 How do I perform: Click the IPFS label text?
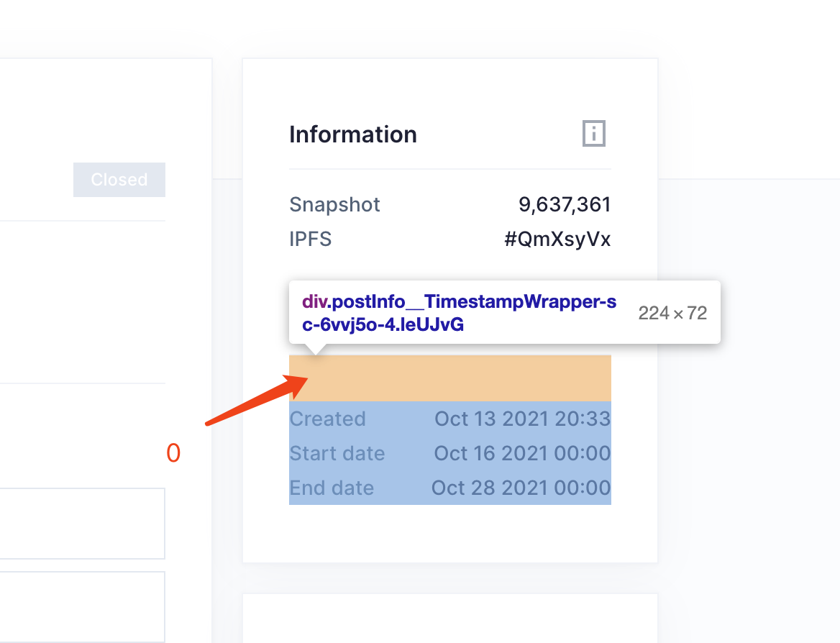(x=310, y=239)
